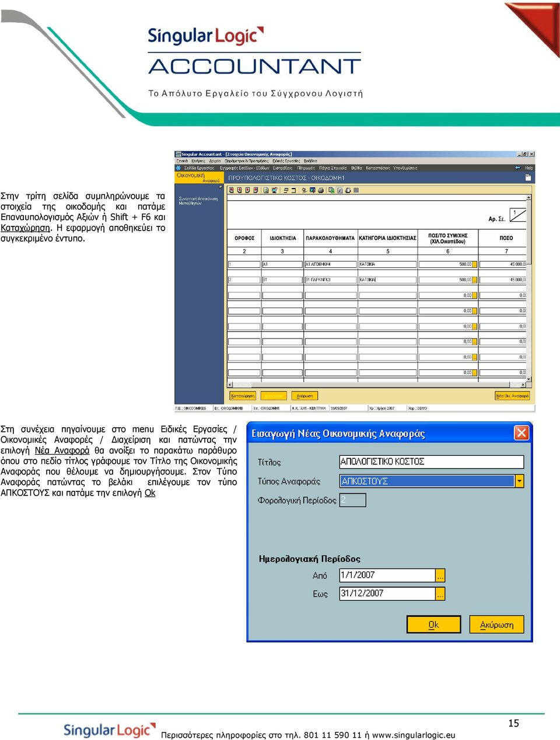The height and width of the screenshot is (740, 560).
Task: Click the ΙΔΙΟΚΤΗΣΙΑ cell containing A1
Action: pyautogui.click(x=282, y=264)
